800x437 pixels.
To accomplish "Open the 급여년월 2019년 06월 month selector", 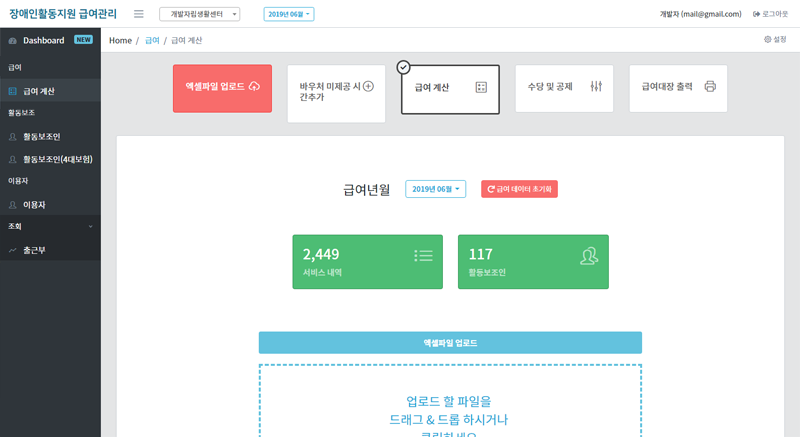I will [435, 189].
